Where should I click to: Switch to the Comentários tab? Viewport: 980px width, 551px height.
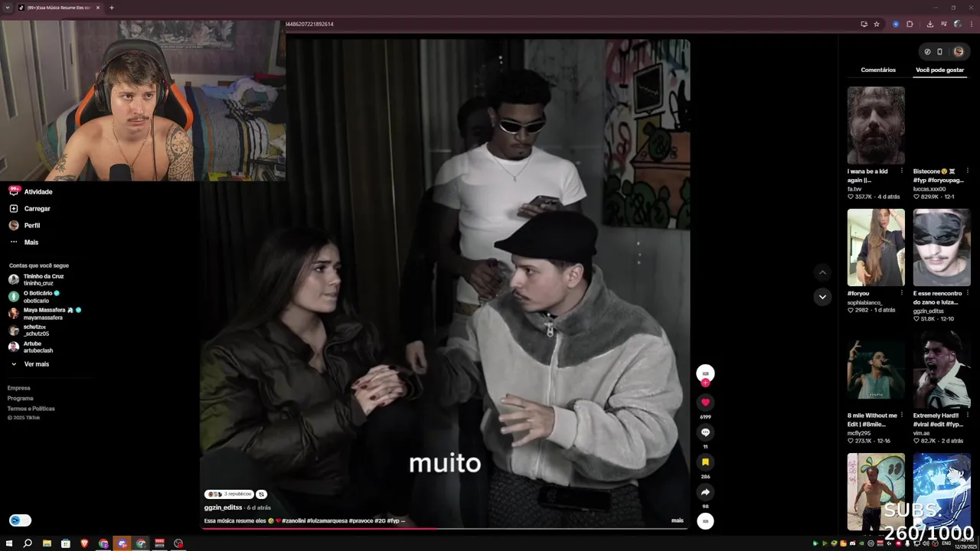tap(878, 70)
